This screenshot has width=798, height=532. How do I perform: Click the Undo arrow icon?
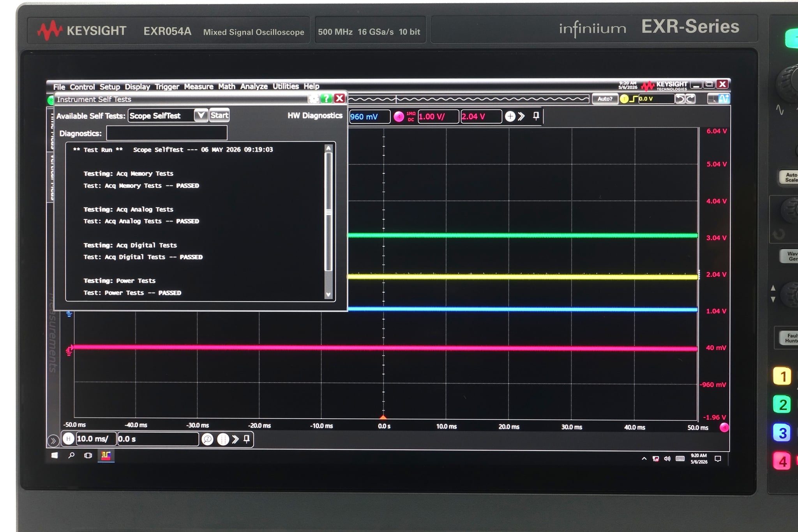pos(680,99)
